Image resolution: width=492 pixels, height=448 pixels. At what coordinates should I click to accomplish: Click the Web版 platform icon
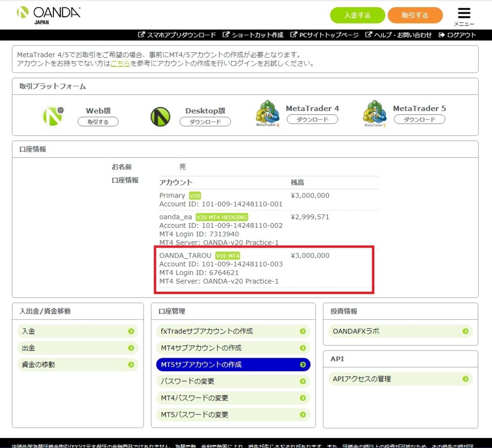53,116
